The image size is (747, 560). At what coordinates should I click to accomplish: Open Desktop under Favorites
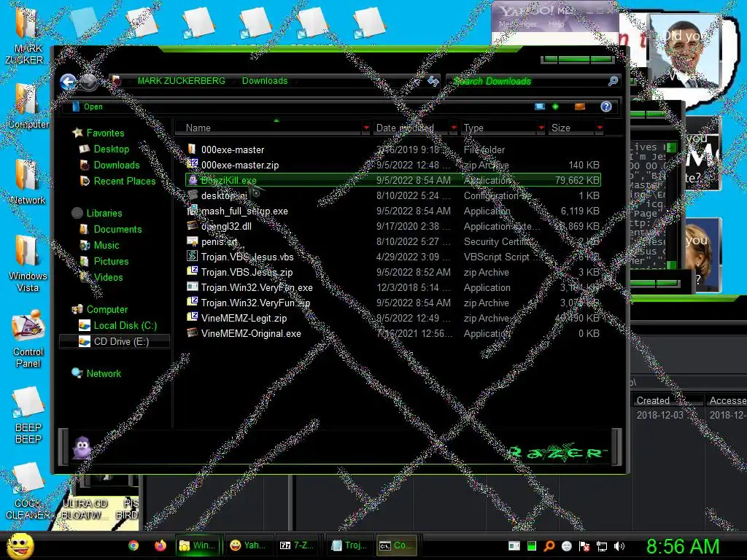112,149
